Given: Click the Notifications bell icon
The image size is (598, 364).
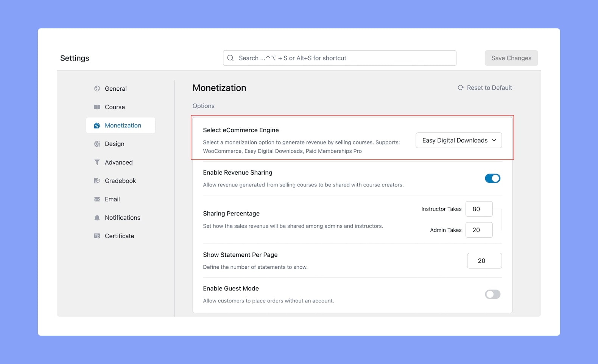Looking at the screenshot, I should tap(97, 218).
